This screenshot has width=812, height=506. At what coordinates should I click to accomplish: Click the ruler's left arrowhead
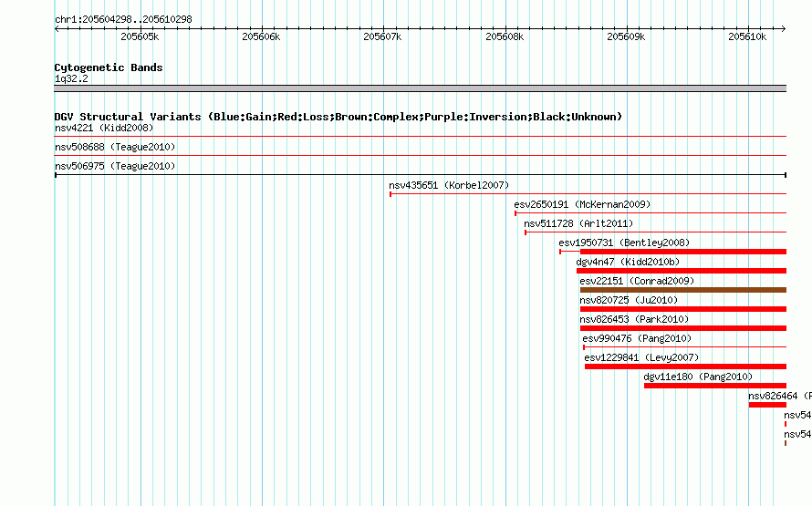point(57,28)
